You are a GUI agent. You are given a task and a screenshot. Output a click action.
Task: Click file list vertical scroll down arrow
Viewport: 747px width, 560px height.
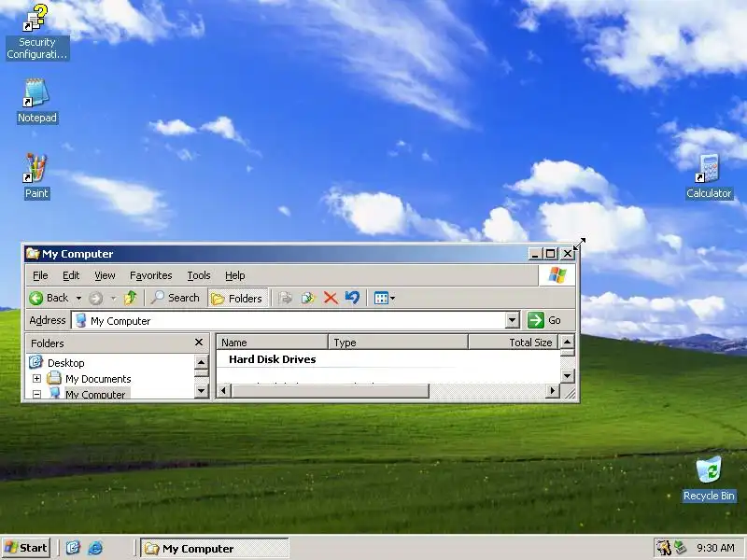point(567,376)
